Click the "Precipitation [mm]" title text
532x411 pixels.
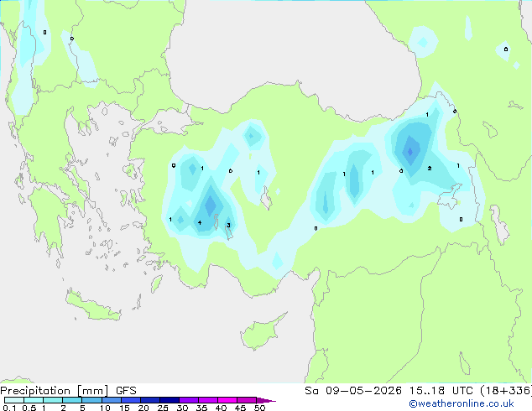coord(55,391)
